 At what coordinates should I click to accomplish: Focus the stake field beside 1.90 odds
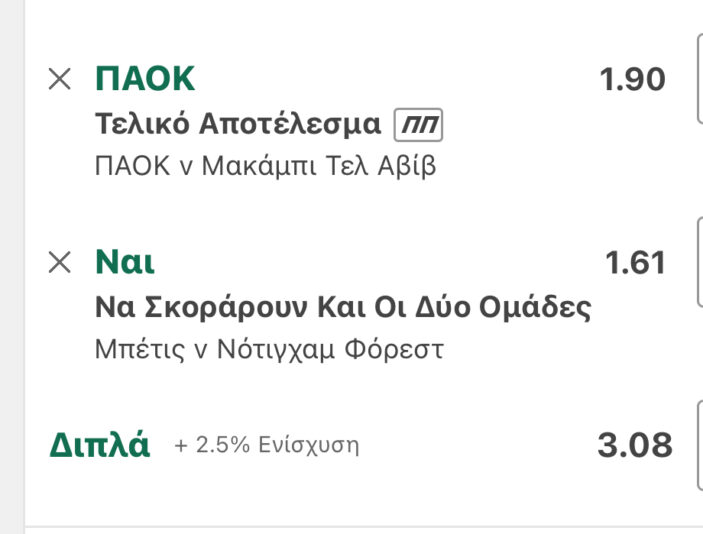tap(697, 78)
